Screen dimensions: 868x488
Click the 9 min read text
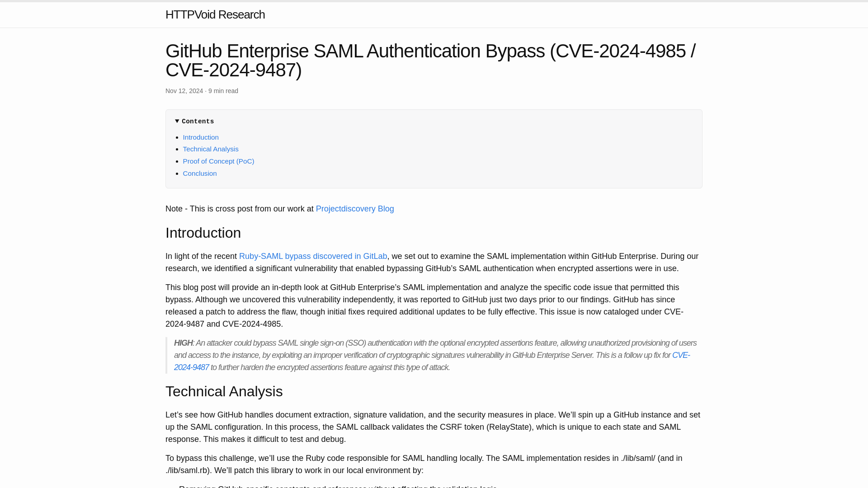tap(223, 91)
